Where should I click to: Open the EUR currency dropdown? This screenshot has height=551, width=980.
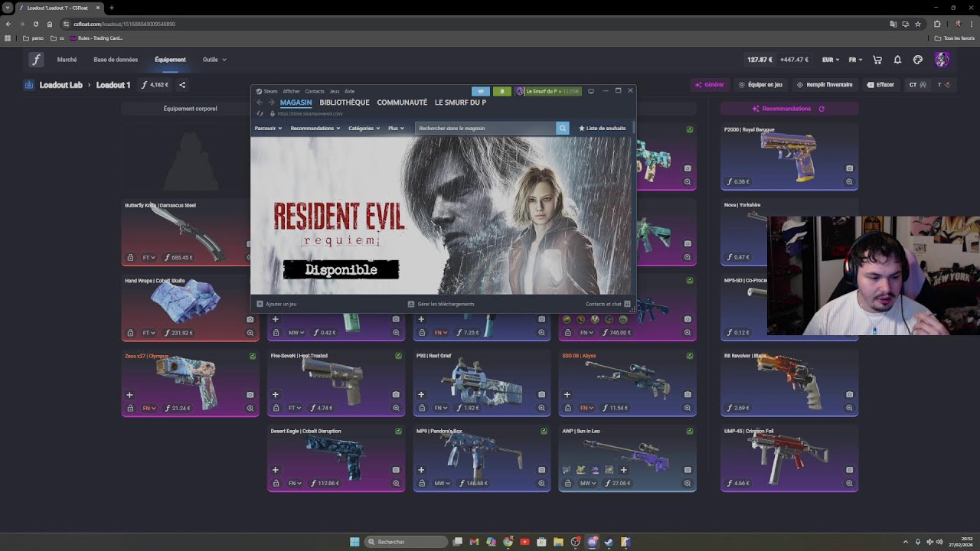pos(831,60)
